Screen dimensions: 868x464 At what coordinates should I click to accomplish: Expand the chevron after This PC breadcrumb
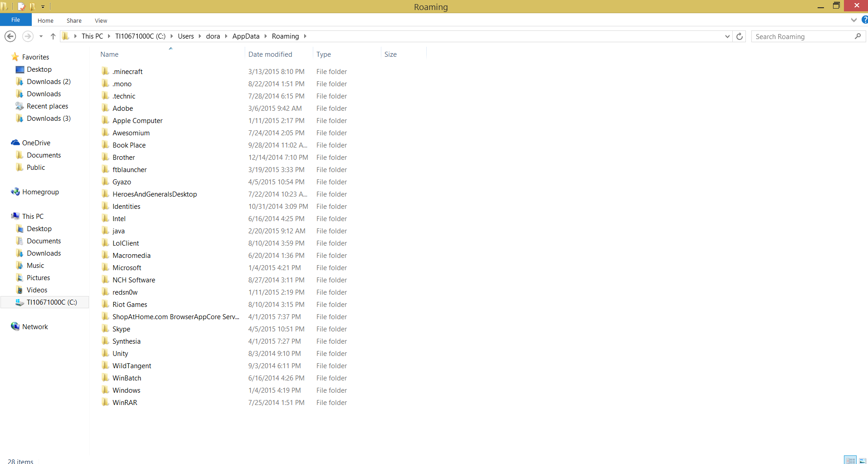[109, 36]
